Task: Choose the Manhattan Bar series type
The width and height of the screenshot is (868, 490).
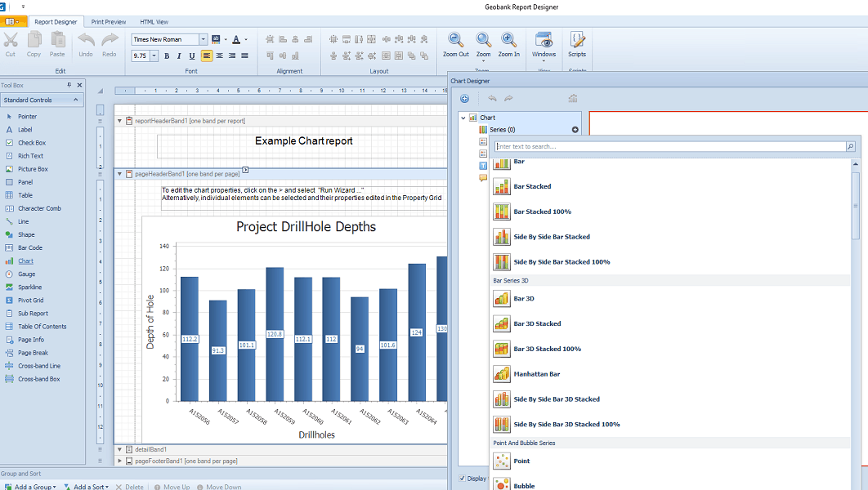Action: click(536, 374)
